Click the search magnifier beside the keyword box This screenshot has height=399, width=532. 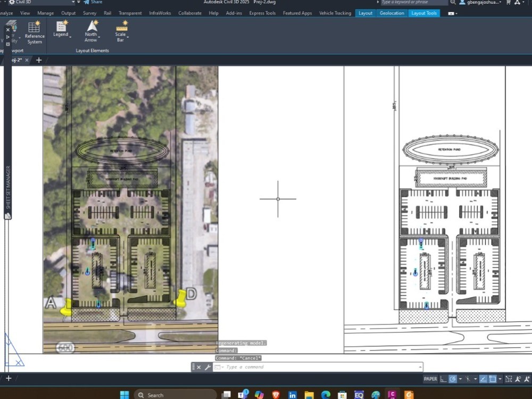pyautogui.click(x=452, y=3)
